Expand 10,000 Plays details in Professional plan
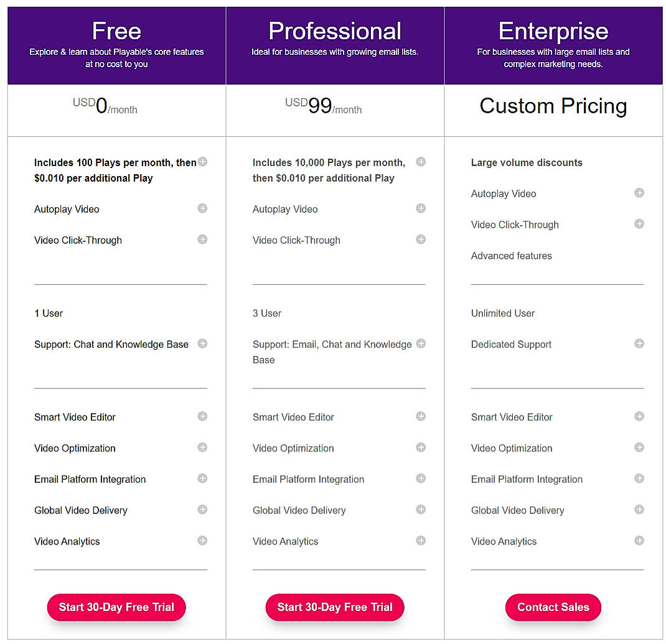666x644 pixels. coord(421,161)
